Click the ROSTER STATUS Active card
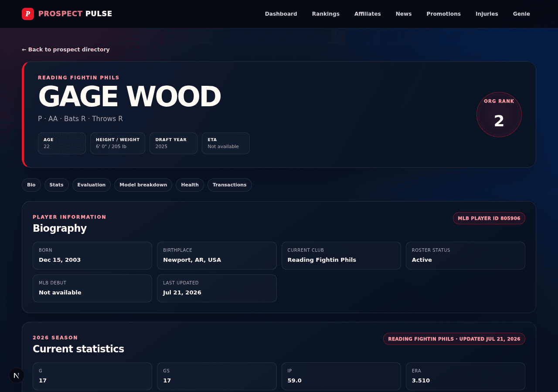 (466, 256)
